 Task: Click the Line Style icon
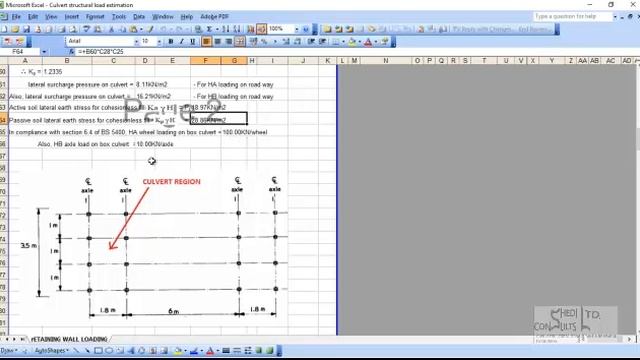tap(226, 351)
